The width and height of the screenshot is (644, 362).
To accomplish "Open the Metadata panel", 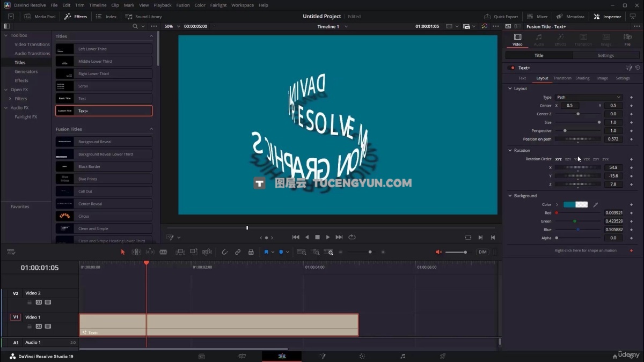I will tap(570, 17).
